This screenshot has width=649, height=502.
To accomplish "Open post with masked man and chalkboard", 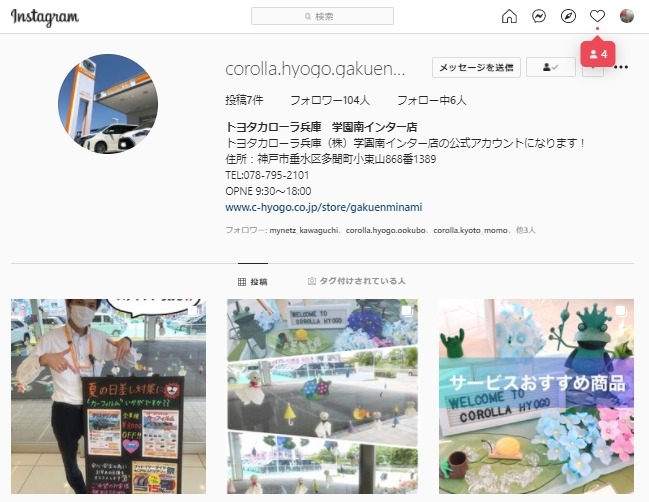I will [x=108, y=396].
